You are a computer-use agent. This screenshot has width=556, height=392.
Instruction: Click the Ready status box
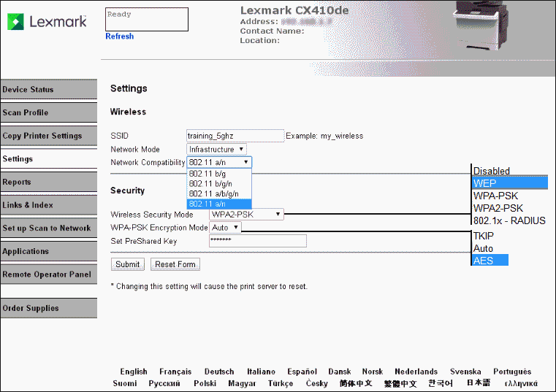[x=147, y=20]
